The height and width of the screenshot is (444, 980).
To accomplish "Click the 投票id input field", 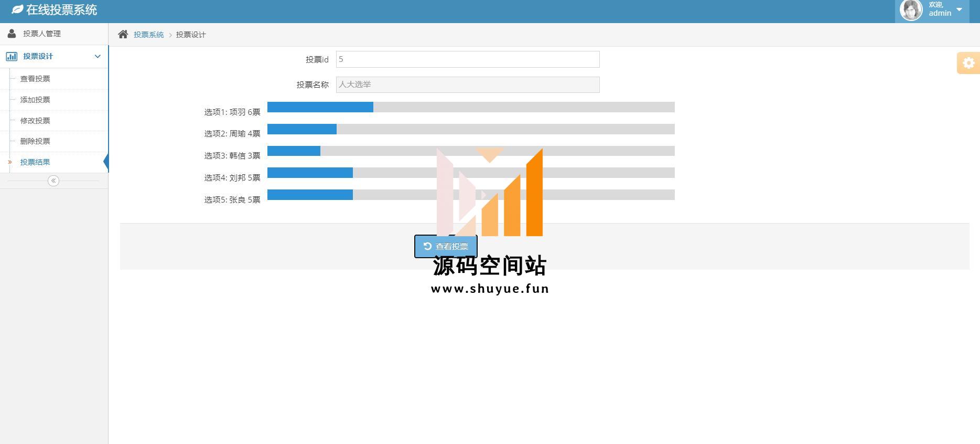I will [x=467, y=59].
